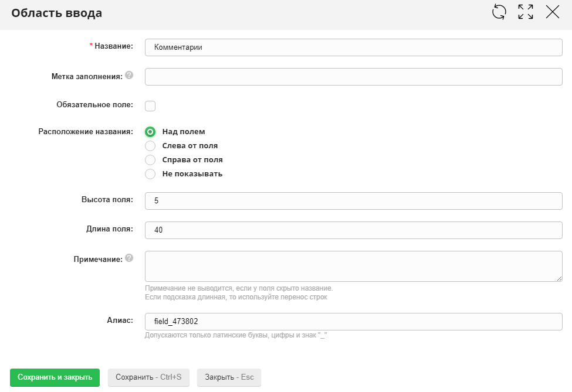Close the Область ввода dialog with X
Screen dimensions: 572x392
[552, 12]
